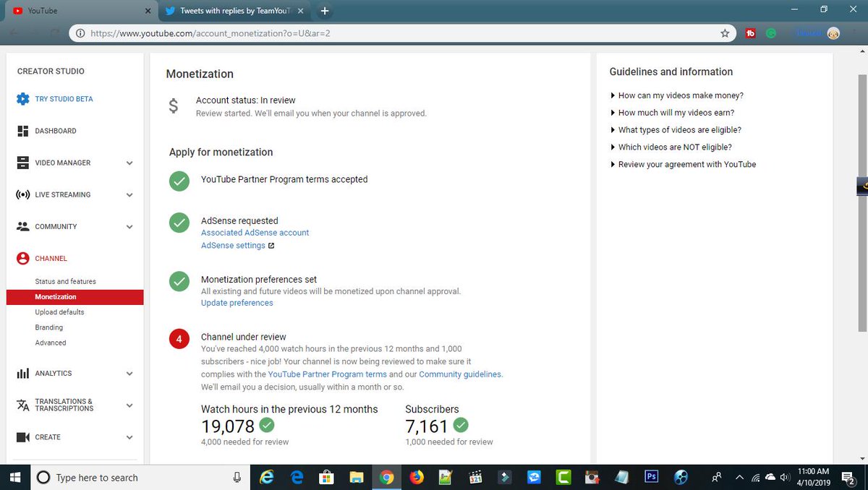Click the Channel person icon
Viewport: 868px width, 490px height.
[x=22, y=258]
